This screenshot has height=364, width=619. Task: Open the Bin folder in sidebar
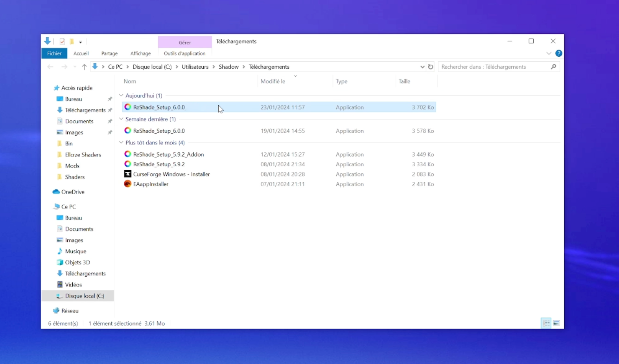tap(68, 143)
